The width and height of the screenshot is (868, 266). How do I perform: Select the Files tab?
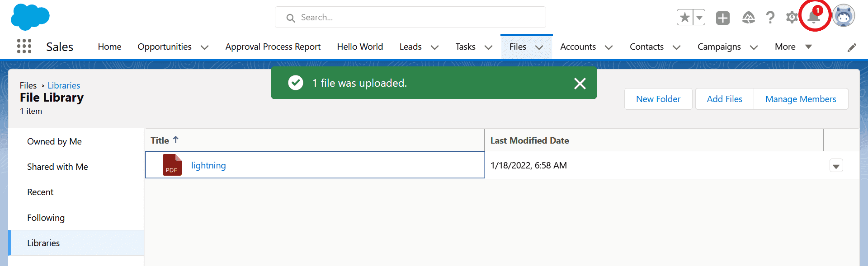pyautogui.click(x=518, y=47)
